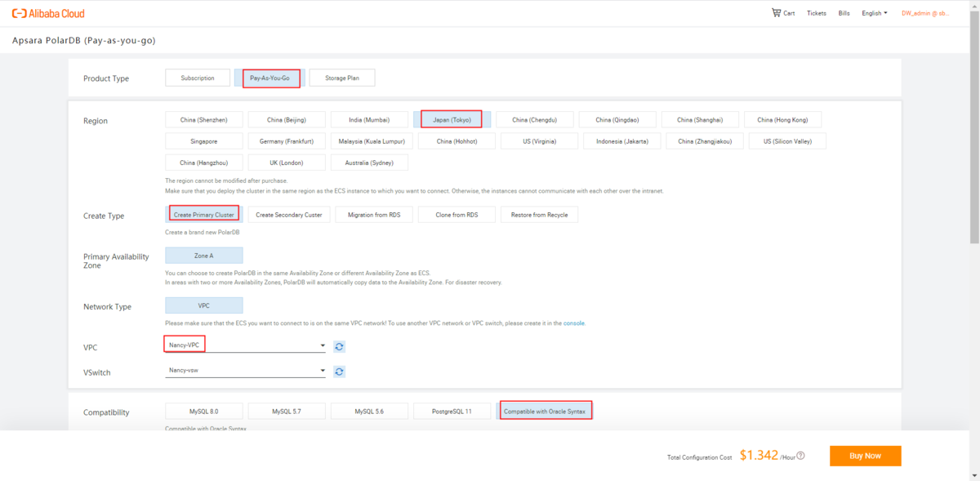
Task: Choose Indonesia (Jakarta) region
Action: coord(622,140)
